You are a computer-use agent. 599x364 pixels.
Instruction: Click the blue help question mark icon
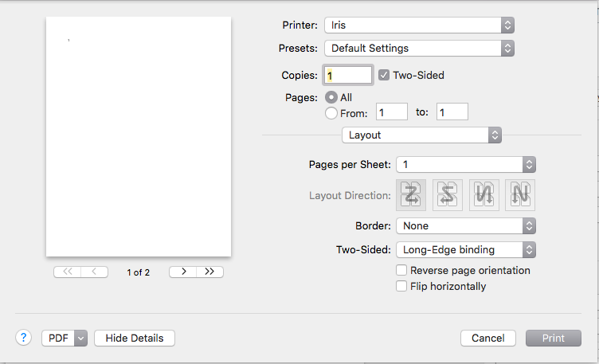click(23, 338)
